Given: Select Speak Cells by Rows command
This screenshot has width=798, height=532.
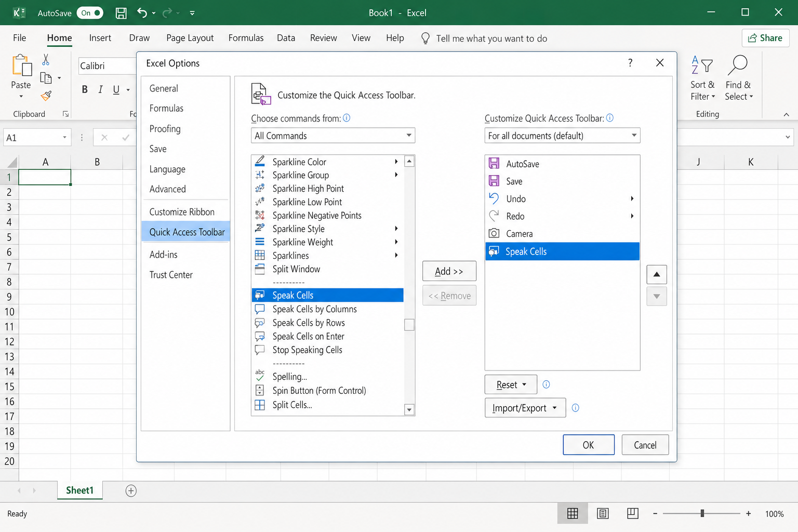Looking at the screenshot, I should tap(327, 323).
